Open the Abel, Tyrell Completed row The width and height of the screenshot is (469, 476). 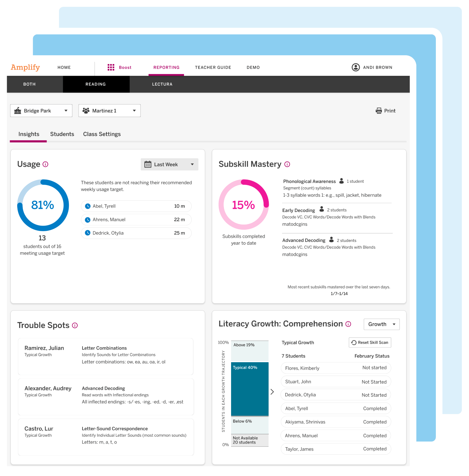336,409
